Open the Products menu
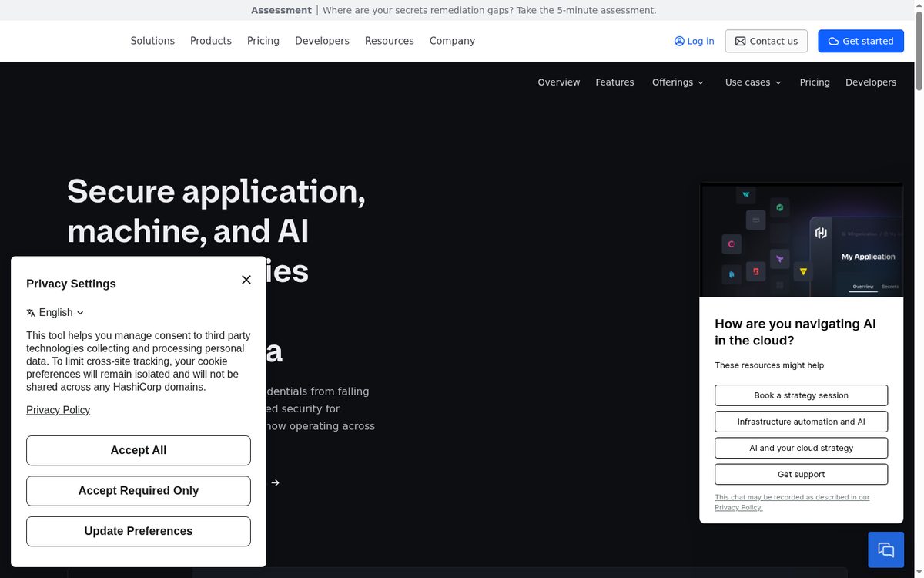Screen dimensions: 924x578 coord(211,41)
